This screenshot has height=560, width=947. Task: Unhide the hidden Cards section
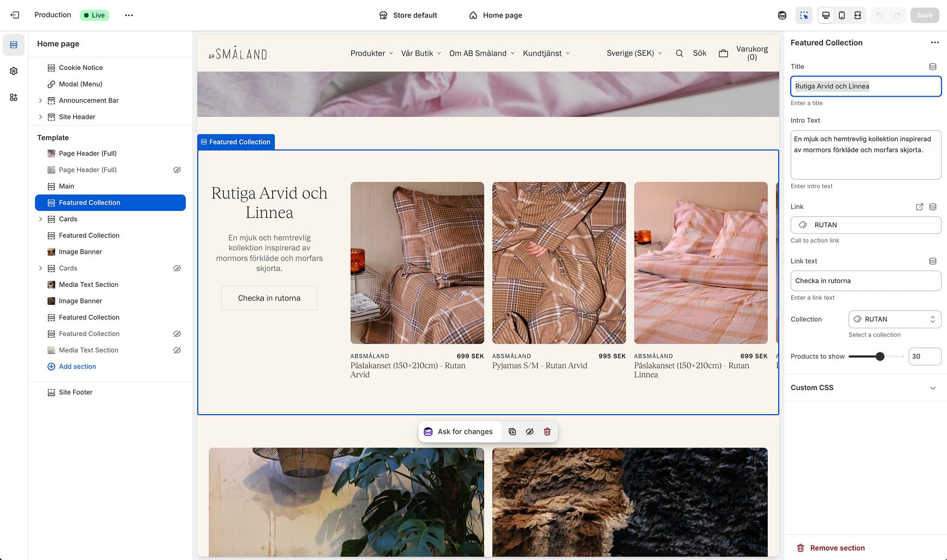coord(177,268)
